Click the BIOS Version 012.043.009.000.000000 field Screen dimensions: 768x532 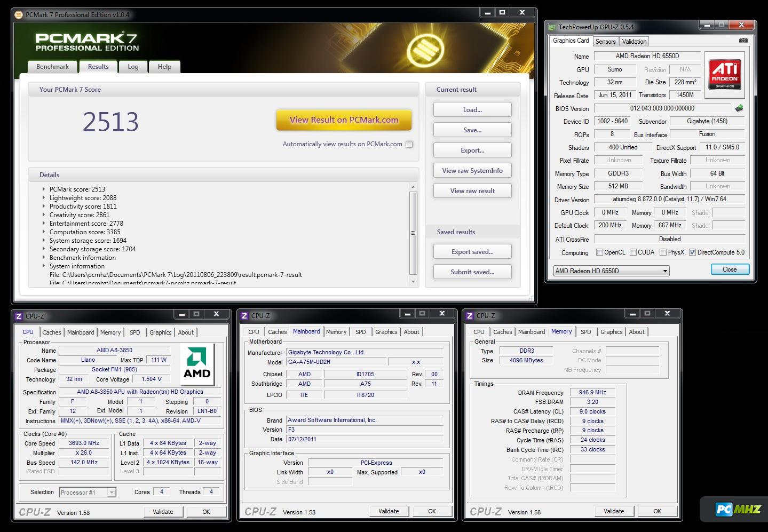662,108
